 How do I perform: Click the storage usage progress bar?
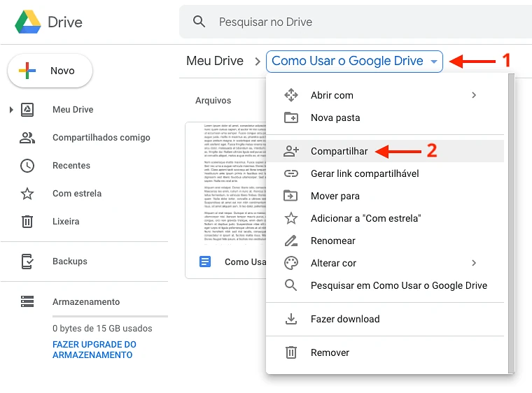tap(110, 316)
